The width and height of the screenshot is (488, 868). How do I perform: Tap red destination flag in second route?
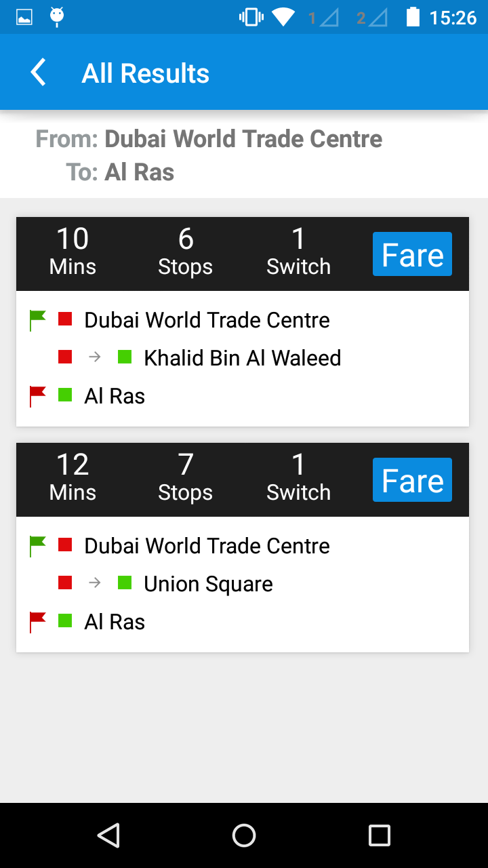(x=37, y=622)
